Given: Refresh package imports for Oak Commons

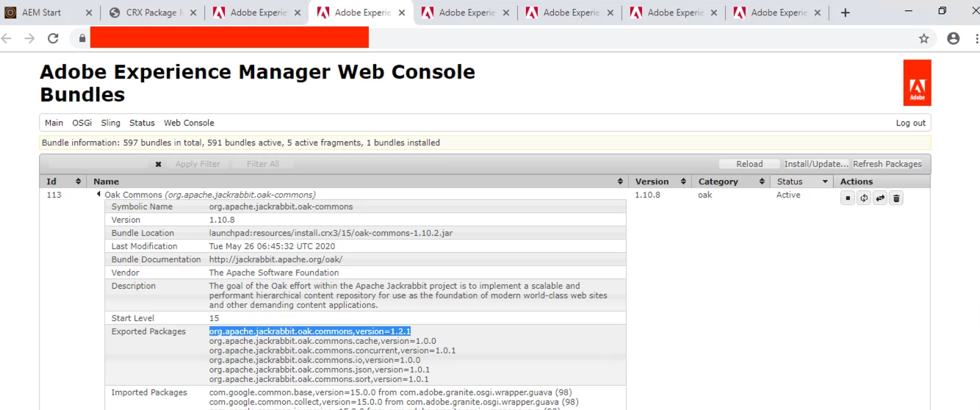Looking at the screenshot, I should (864, 198).
